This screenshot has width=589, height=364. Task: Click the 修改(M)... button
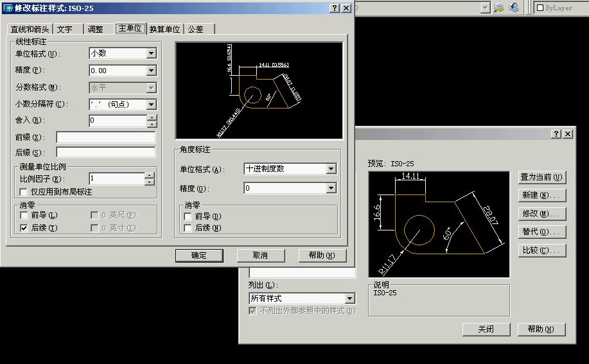541,214
